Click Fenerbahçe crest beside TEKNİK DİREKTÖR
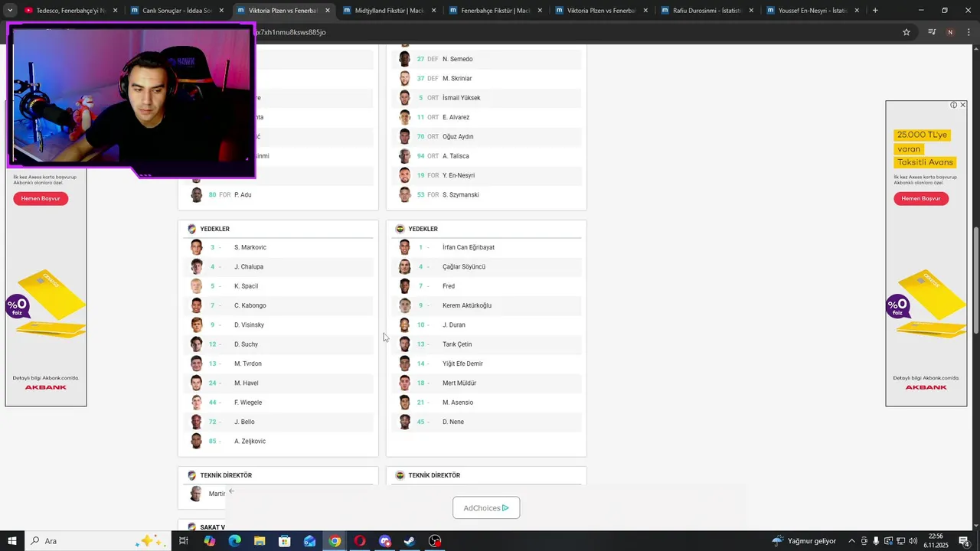980x551 pixels. 400,475
